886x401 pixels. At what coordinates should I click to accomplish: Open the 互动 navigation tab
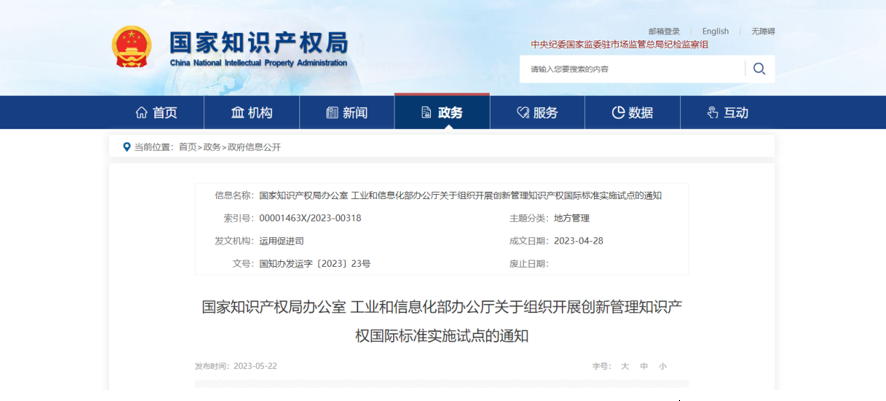[x=728, y=112]
